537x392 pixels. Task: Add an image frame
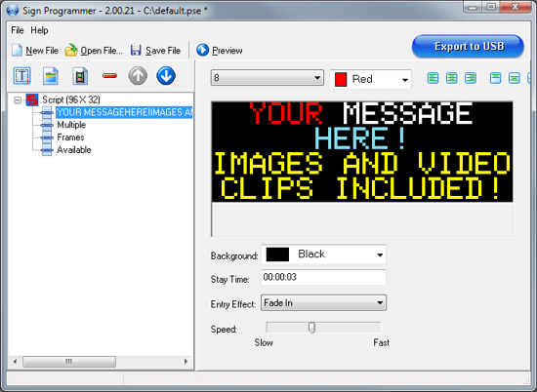coord(51,76)
